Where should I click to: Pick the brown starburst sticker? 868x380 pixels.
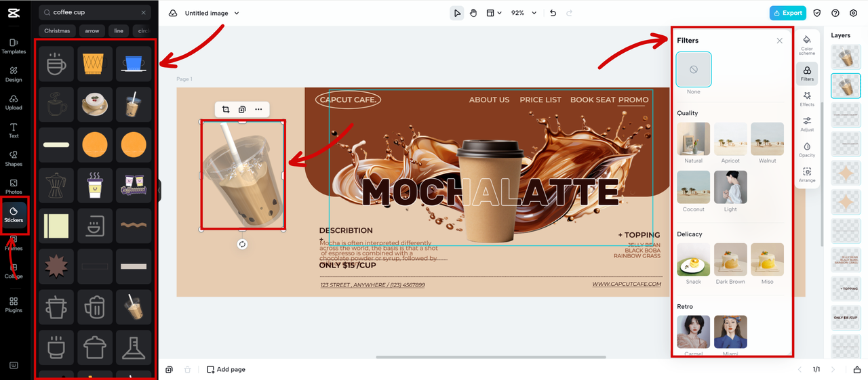(56, 267)
